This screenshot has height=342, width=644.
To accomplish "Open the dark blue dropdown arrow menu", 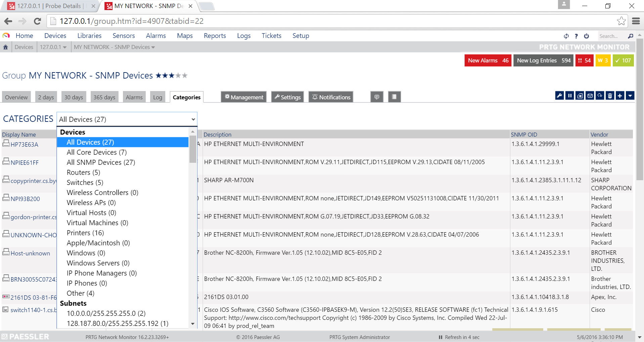I will [630, 96].
